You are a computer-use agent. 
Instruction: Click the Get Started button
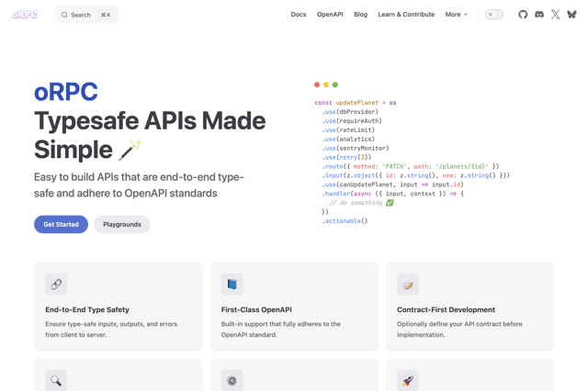[62, 224]
